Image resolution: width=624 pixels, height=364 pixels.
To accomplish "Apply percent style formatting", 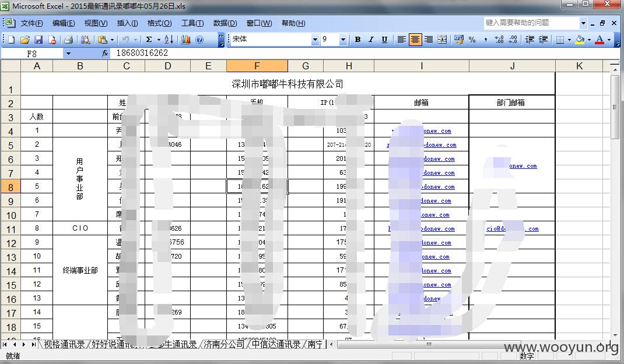I will click(x=472, y=40).
